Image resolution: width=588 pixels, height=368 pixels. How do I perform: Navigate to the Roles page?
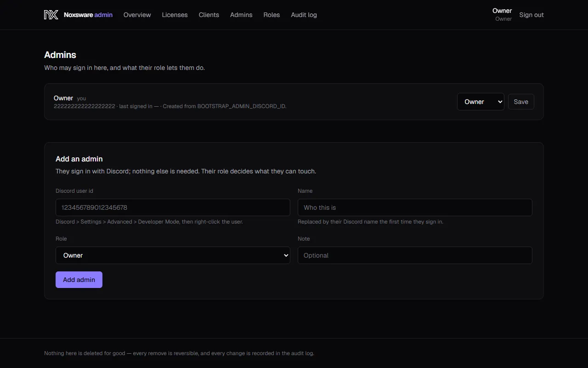pos(271,15)
